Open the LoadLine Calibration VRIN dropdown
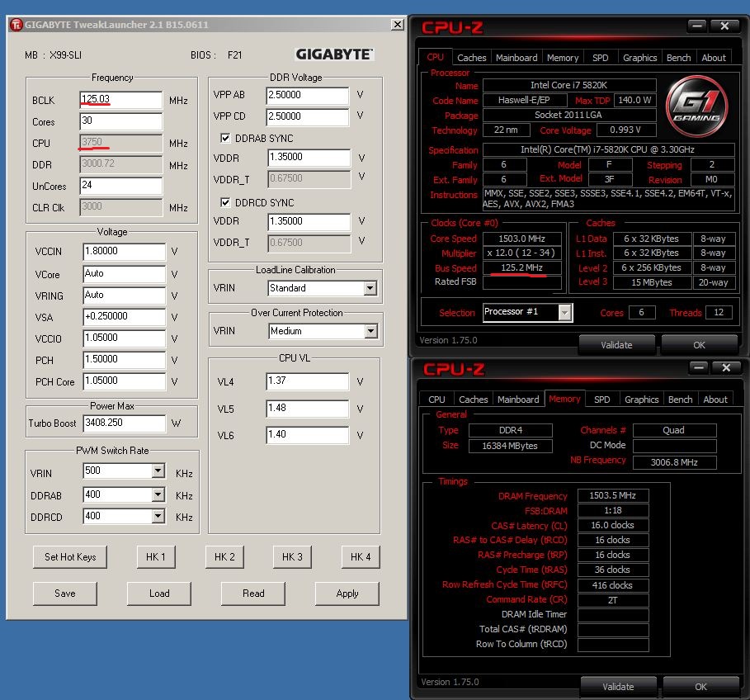 tap(370, 288)
